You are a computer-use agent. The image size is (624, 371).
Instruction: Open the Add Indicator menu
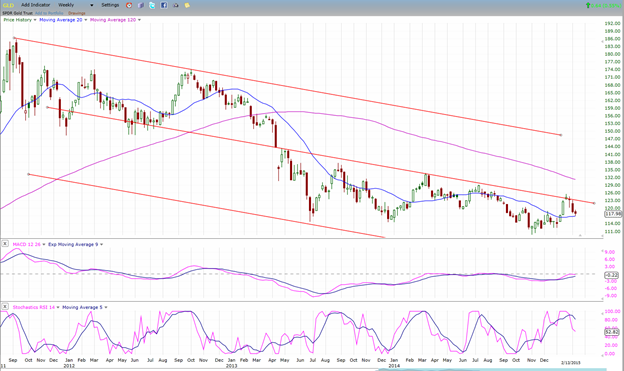coord(35,5)
